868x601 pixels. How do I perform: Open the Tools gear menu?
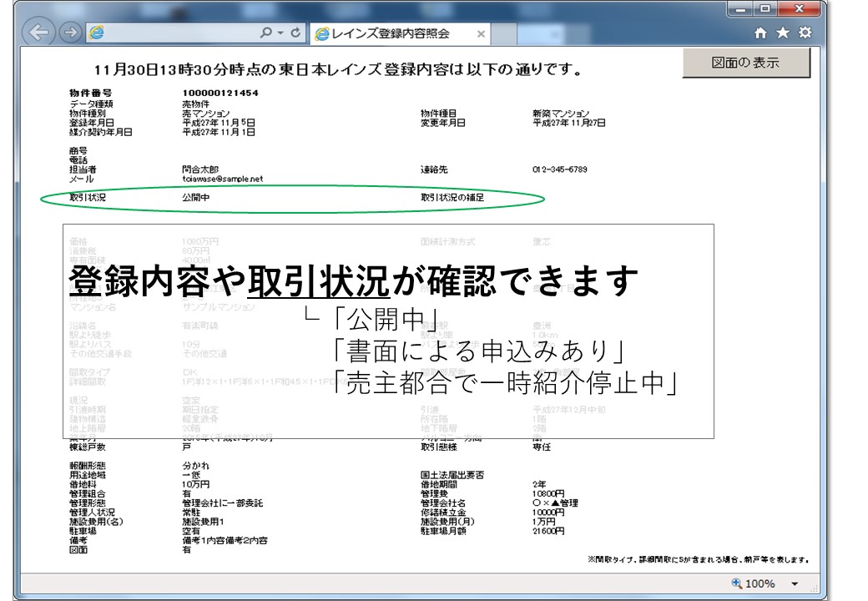[805, 33]
